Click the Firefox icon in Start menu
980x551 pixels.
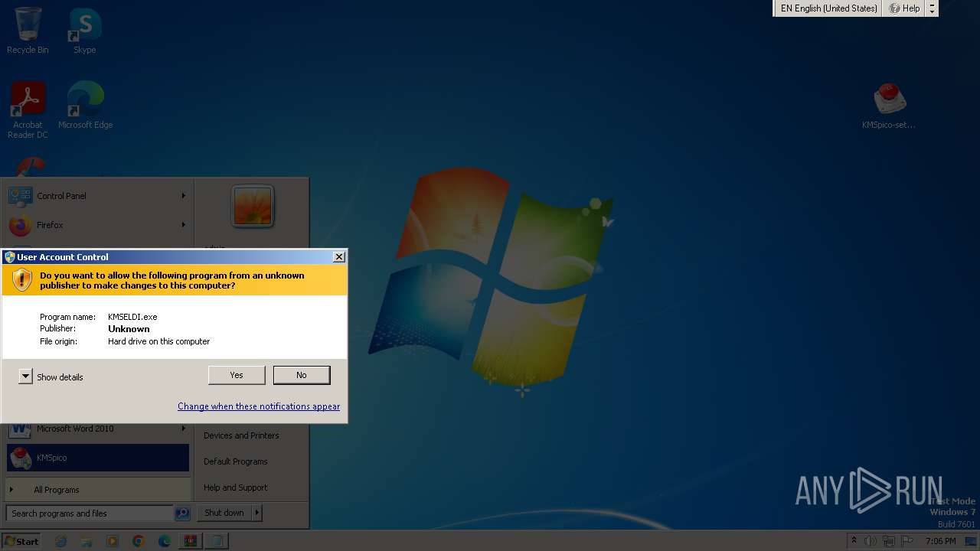click(20, 225)
